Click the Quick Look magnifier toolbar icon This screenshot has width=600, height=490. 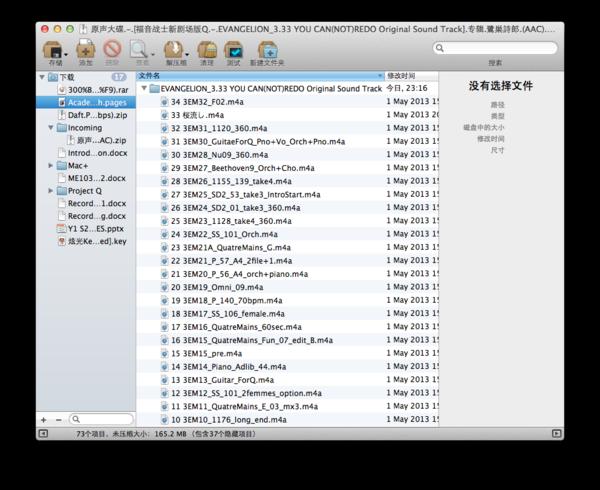(x=138, y=50)
